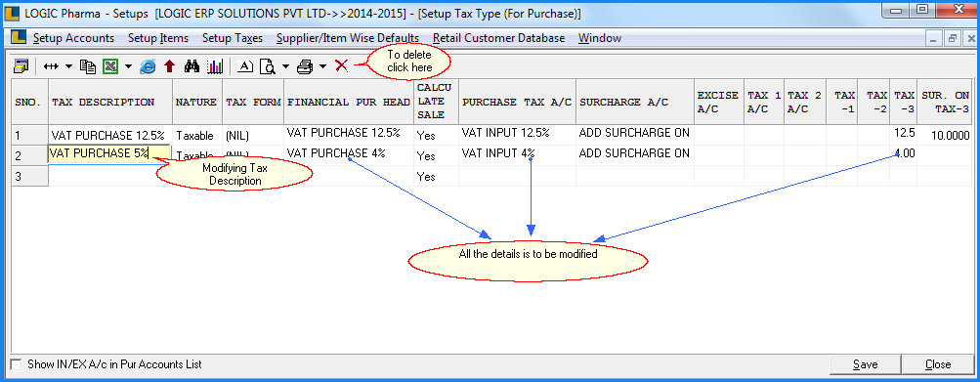Image resolution: width=980 pixels, height=382 pixels.
Task: Click the print preview magnifier icon
Action: tap(268, 65)
